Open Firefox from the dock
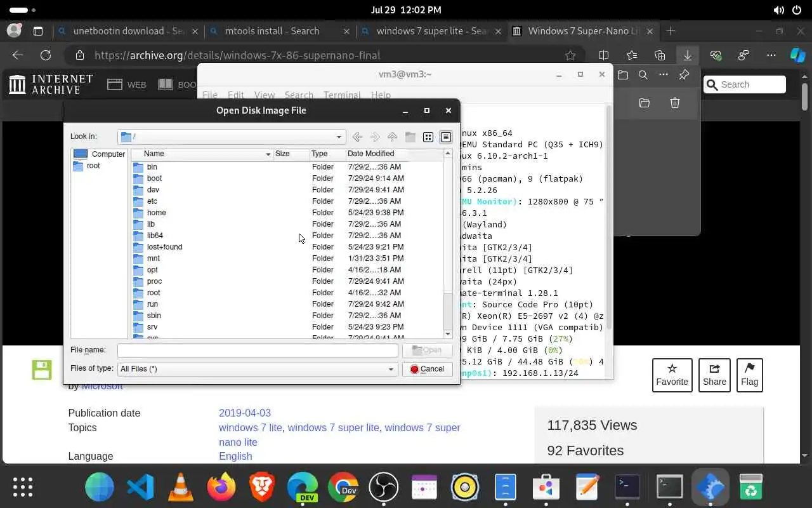The height and width of the screenshot is (508, 812). [x=221, y=488]
